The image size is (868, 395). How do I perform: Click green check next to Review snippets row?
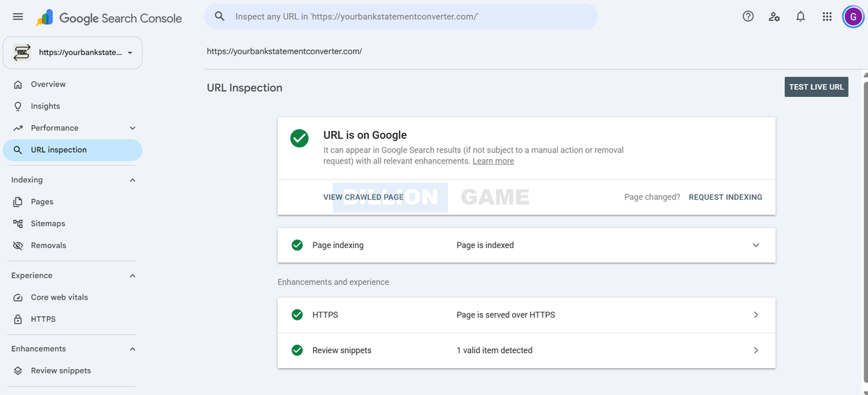(297, 350)
